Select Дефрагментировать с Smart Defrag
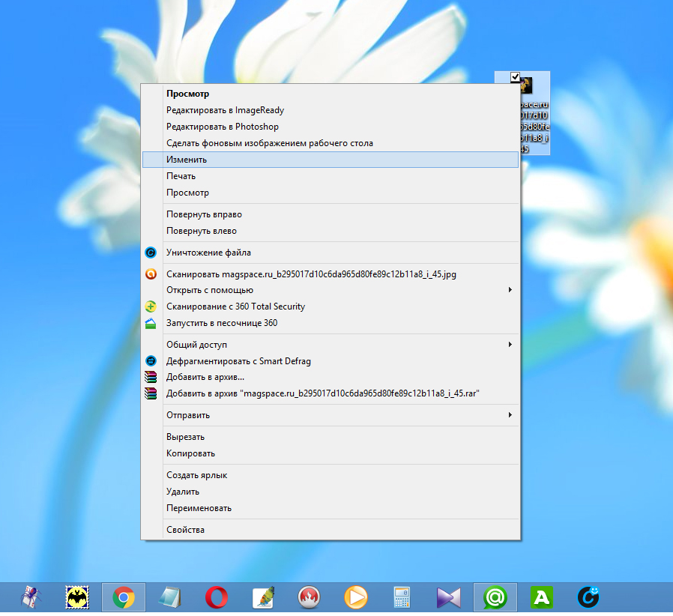The height and width of the screenshot is (616, 673). [x=238, y=361]
